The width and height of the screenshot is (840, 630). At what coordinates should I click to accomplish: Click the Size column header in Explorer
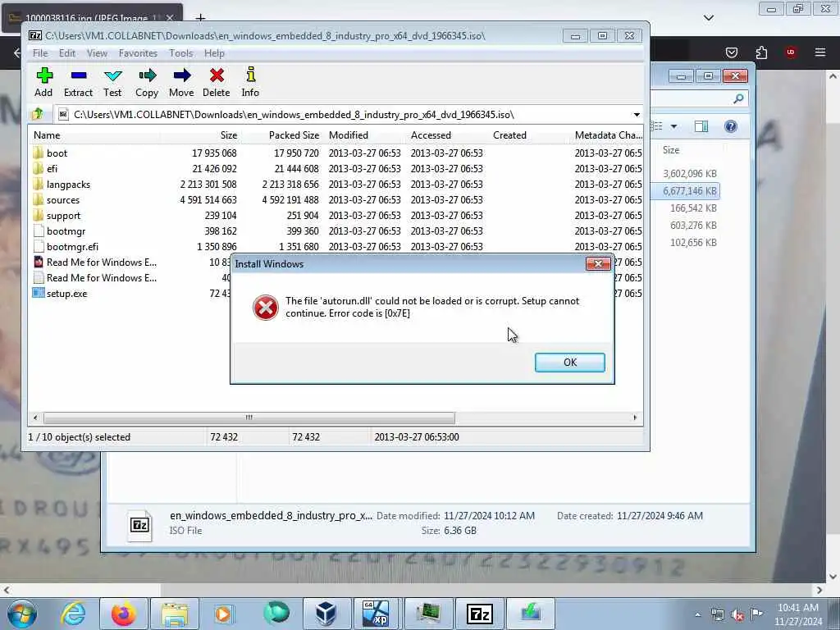point(671,150)
